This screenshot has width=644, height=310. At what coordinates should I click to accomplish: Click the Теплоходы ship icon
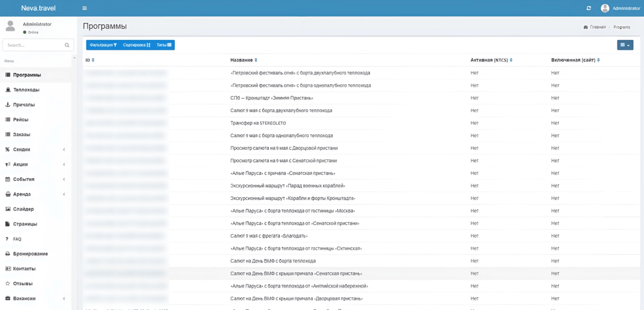(8, 90)
